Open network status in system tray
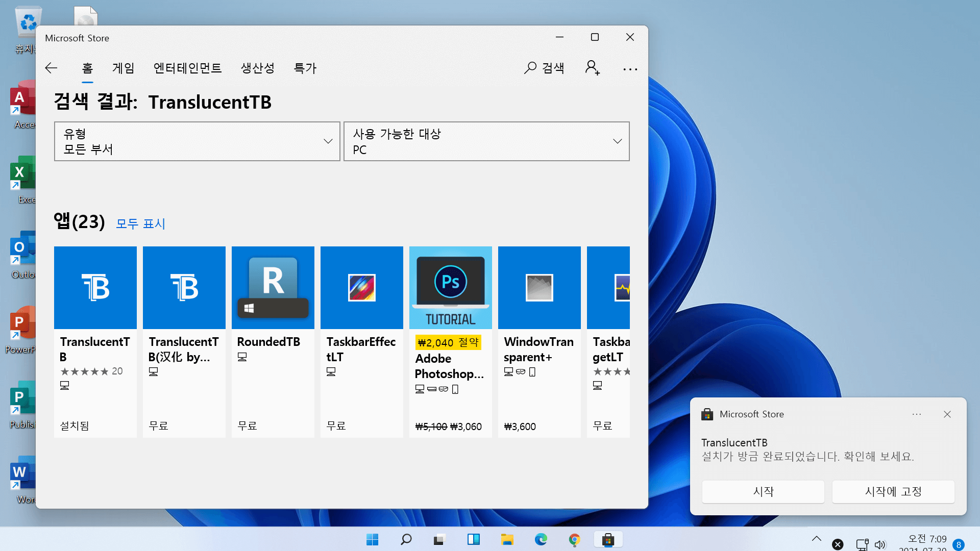 (x=862, y=545)
